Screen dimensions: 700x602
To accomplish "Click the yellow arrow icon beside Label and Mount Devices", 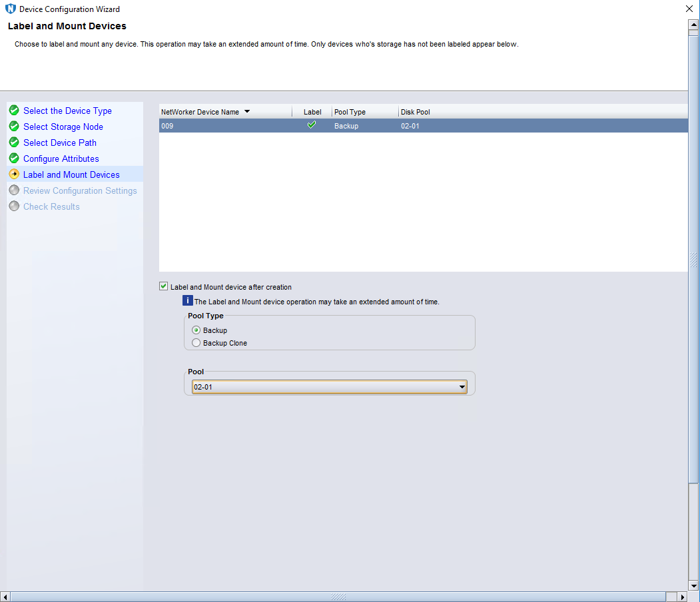I will 14,174.
